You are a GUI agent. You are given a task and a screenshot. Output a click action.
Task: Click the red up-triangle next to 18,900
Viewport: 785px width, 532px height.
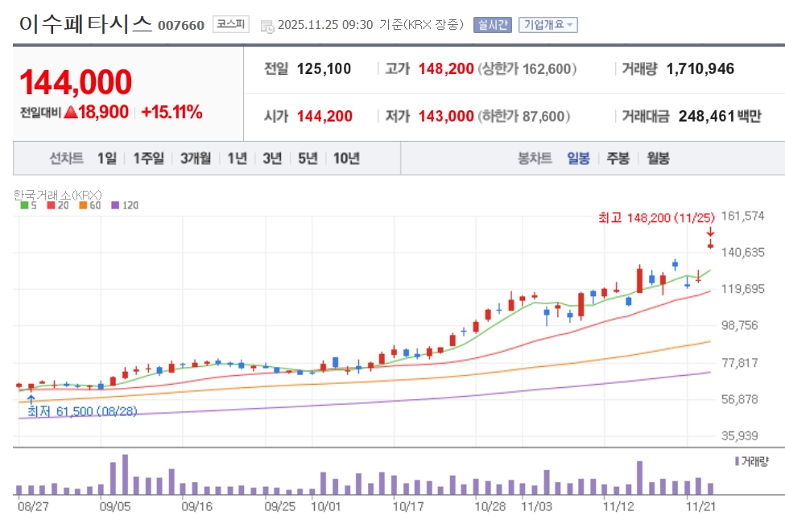[x=71, y=113]
